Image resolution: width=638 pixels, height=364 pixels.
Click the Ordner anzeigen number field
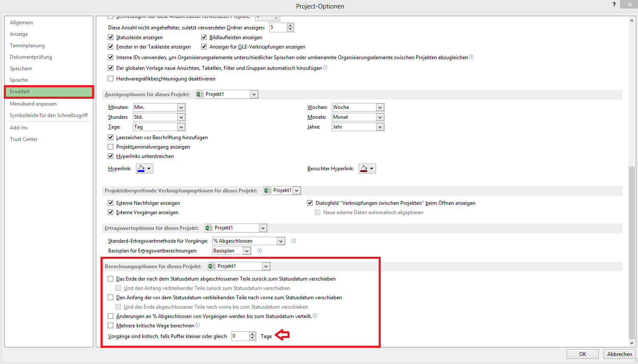coord(278,27)
